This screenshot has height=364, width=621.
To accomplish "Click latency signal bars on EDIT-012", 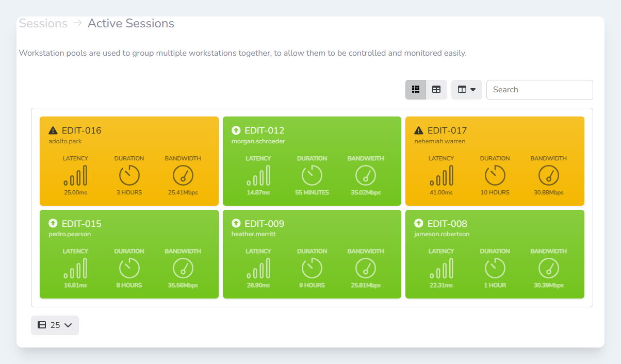I will pyautogui.click(x=258, y=175).
